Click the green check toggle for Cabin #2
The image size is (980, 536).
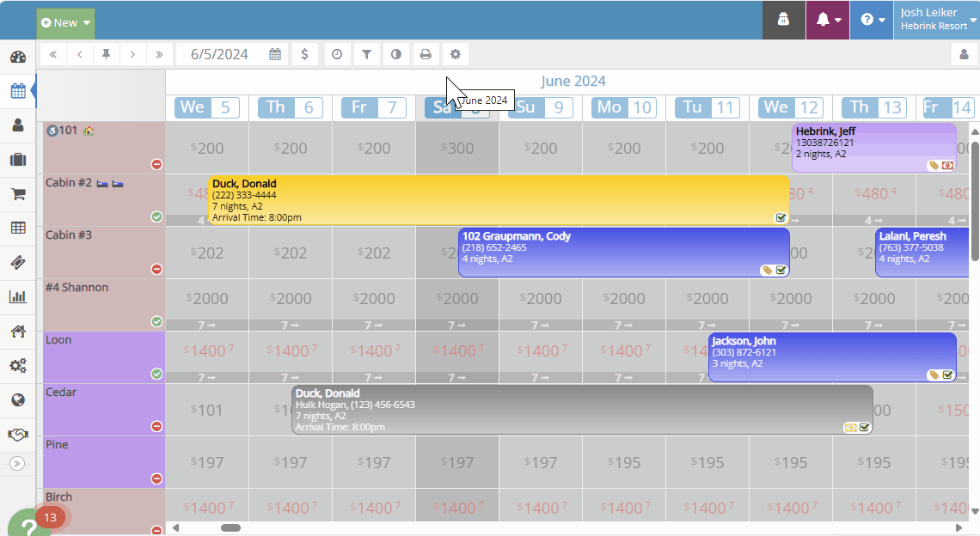tap(156, 216)
